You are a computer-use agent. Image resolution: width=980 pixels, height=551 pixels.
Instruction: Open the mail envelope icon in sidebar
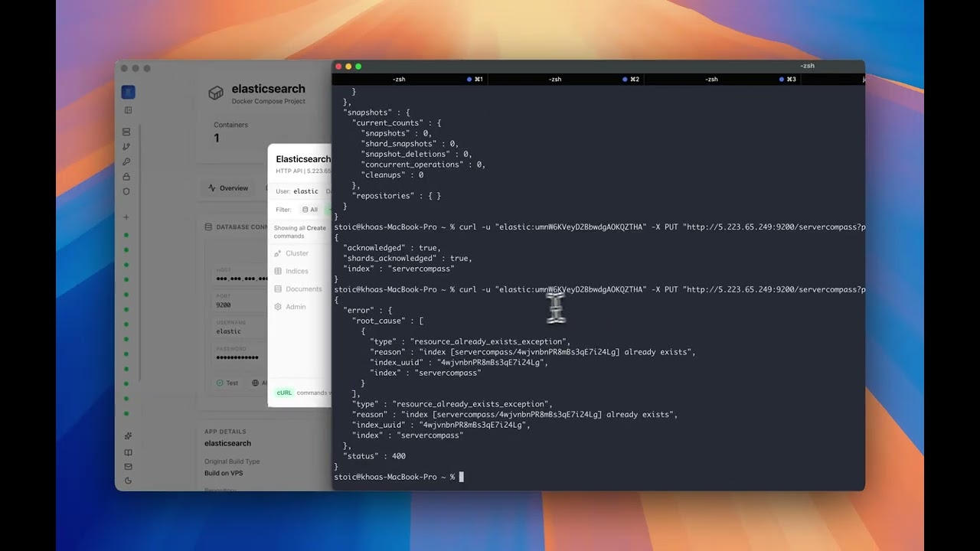128,466
